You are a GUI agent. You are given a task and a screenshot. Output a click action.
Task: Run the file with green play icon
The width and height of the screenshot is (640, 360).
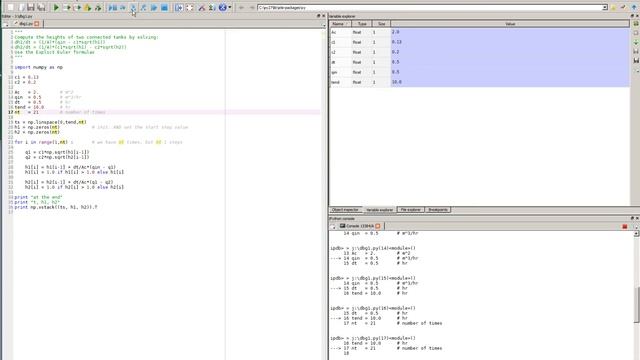click(56, 7)
